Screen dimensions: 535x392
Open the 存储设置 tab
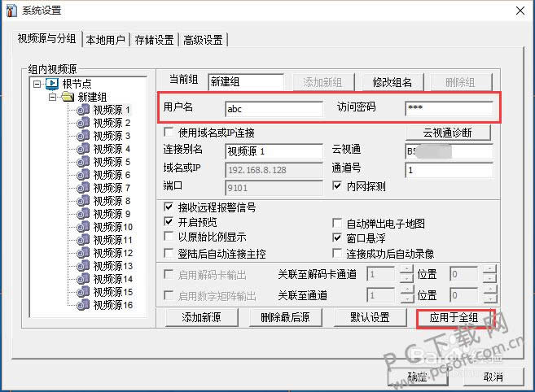click(x=154, y=40)
